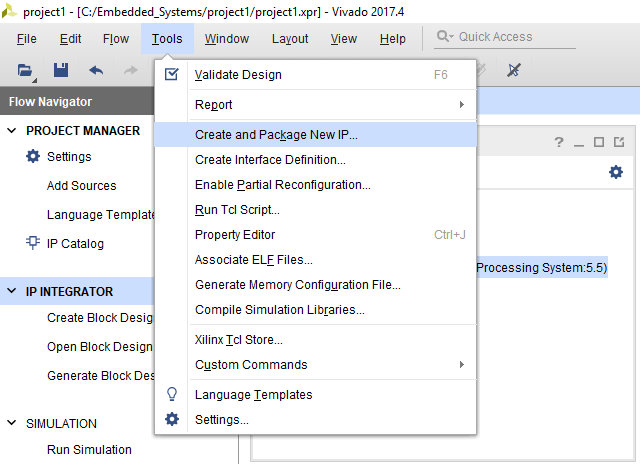This screenshot has height=464, width=640.
Task: Click the gear icon in the right panel
Action: pos(616,172)
